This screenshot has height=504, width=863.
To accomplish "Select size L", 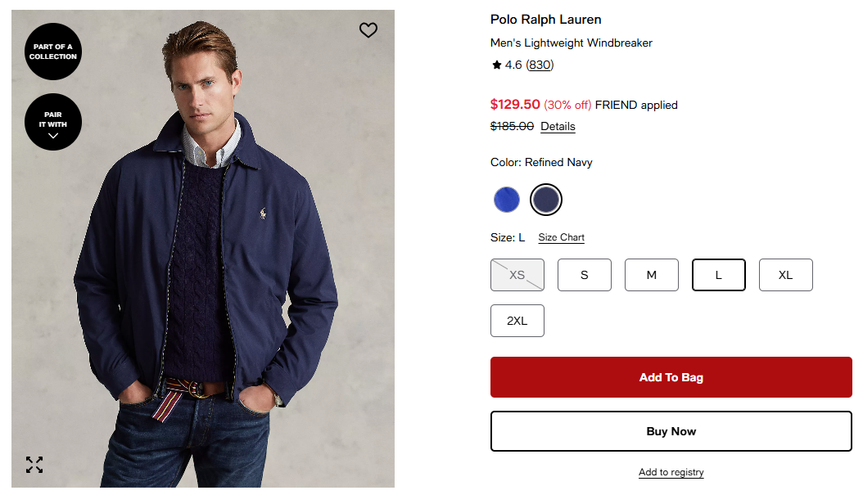I will [x=719, y=275].
